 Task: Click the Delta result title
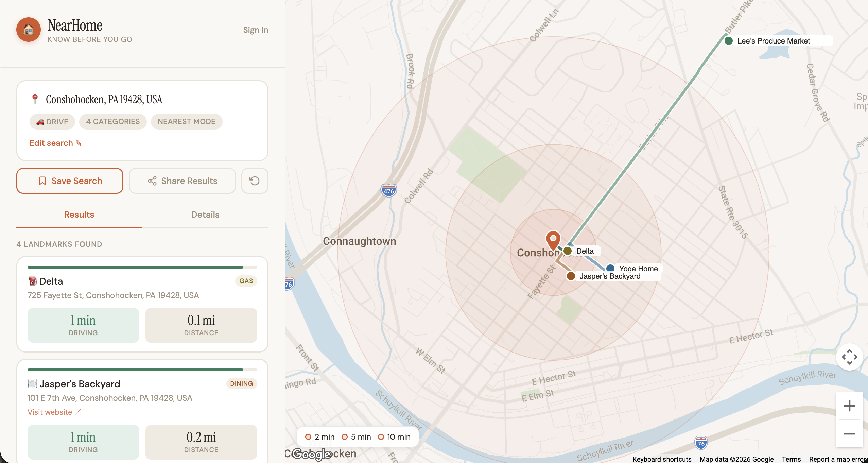click(x=51, y=281)
